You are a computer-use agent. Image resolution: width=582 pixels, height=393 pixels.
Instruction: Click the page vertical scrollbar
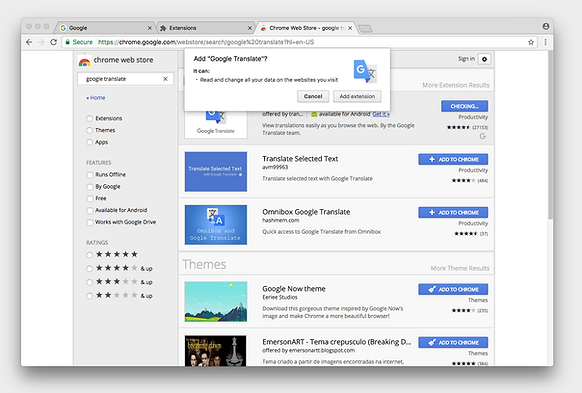[550, 135]
